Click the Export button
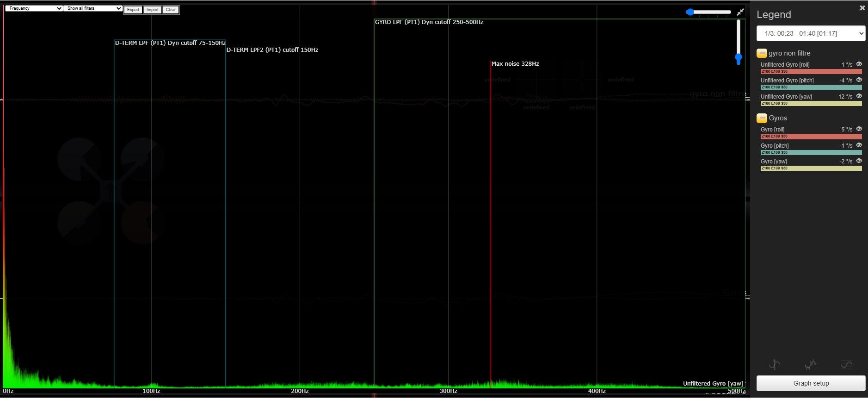Screen dimensions: 868x399 [133, 10]
